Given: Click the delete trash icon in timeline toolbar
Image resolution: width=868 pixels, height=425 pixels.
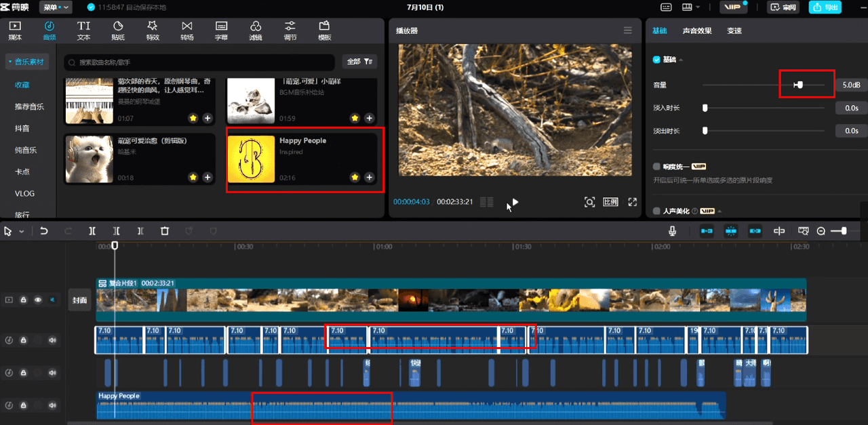Looking at the screenshot, I should coord(165,231).
